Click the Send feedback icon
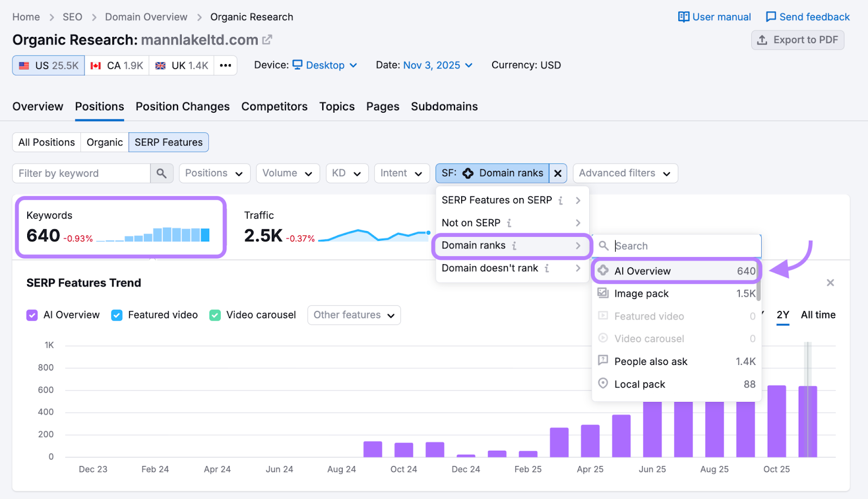Screen dimensions: 868x499 [x=770, y=16]
